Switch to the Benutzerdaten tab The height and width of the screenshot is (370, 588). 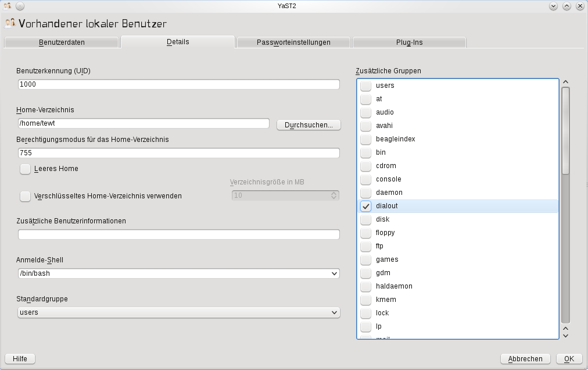pyautogui.click(x=62, y=42)
